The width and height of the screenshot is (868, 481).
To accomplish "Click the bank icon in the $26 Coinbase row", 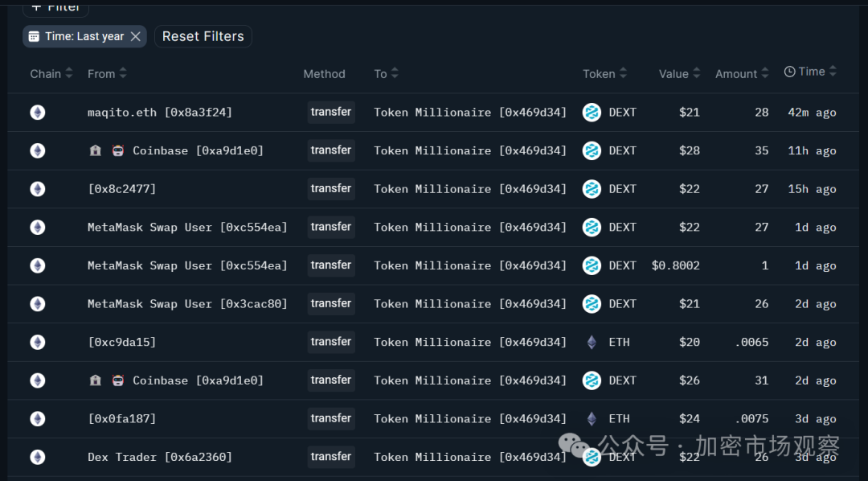I will [95, 380].
